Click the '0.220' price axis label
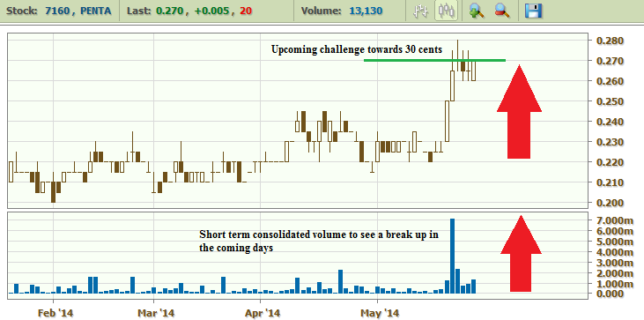Viewport: 644px width, 320px height. click(x=611, y=162)
